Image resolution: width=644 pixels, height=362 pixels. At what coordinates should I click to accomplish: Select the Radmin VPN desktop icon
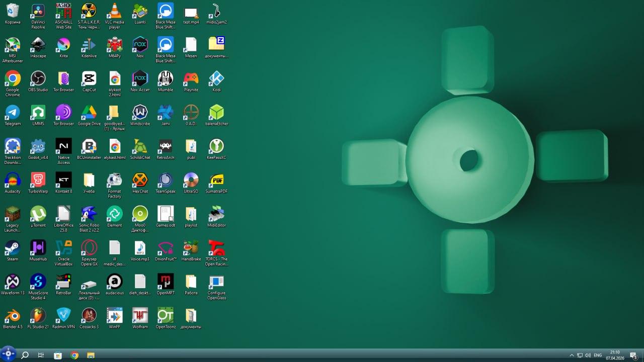coord(63,318)
